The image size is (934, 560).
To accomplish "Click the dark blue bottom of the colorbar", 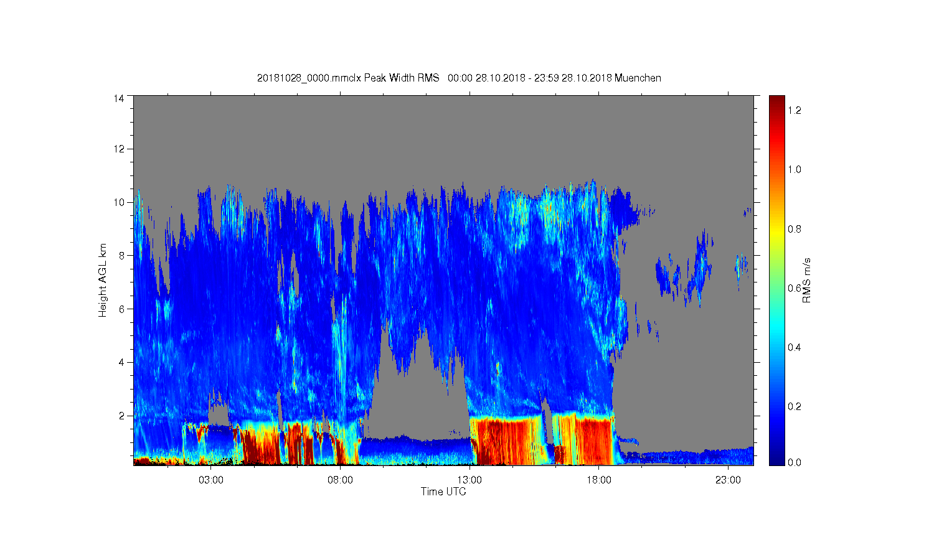I will (x=776, y=459).
